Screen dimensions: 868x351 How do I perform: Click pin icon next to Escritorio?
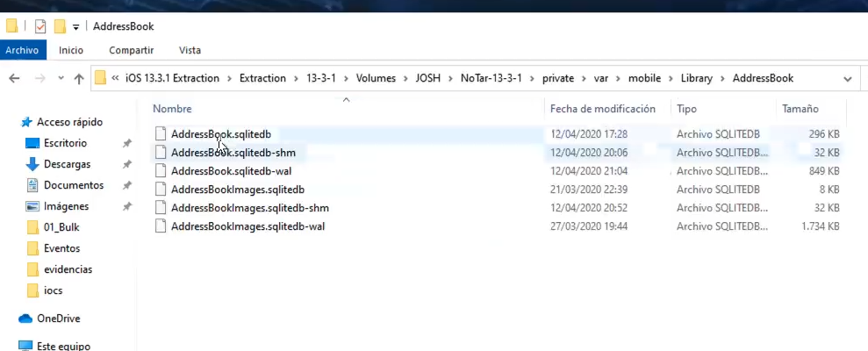pos(126,143)
